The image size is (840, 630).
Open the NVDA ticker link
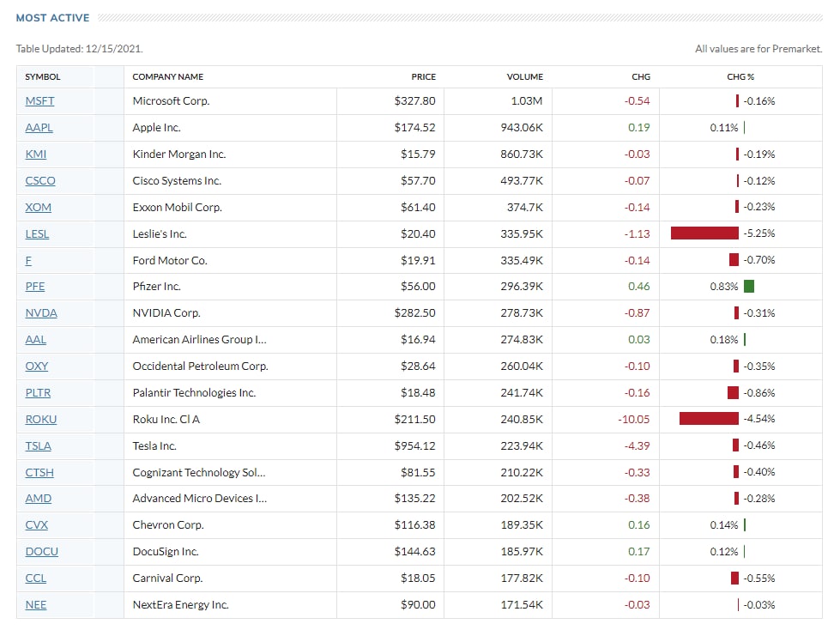(x=41, y=313)
